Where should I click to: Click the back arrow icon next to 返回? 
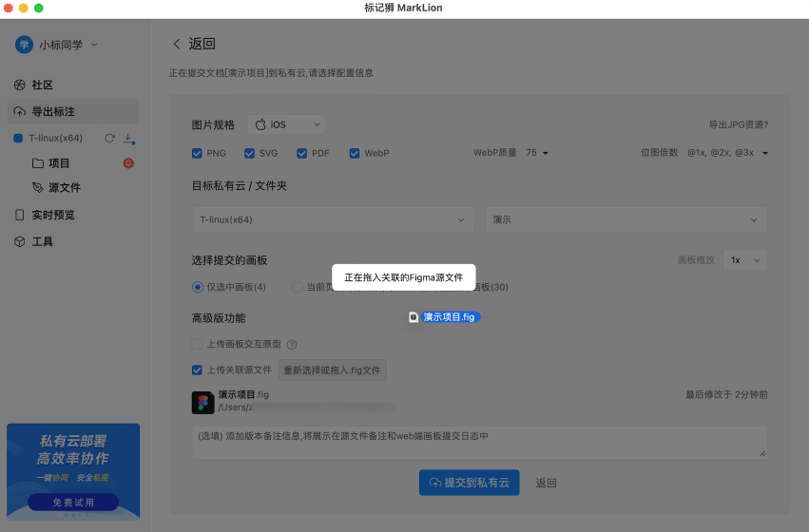(177, 44)
